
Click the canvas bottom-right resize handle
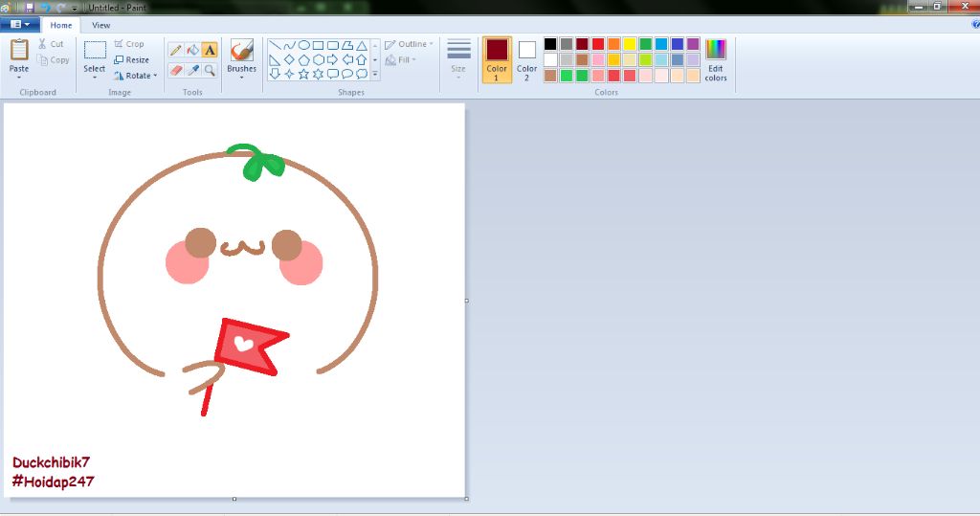pos(467,499)
